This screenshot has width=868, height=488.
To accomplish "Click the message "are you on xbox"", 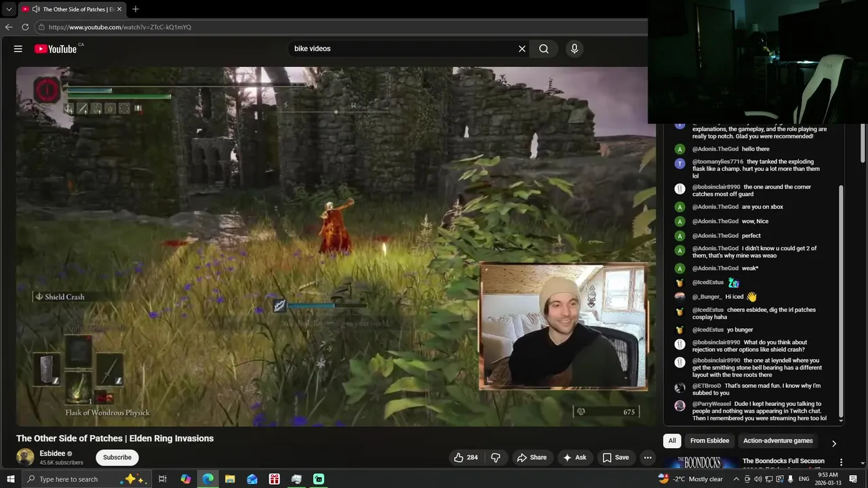I will [762, 207].
